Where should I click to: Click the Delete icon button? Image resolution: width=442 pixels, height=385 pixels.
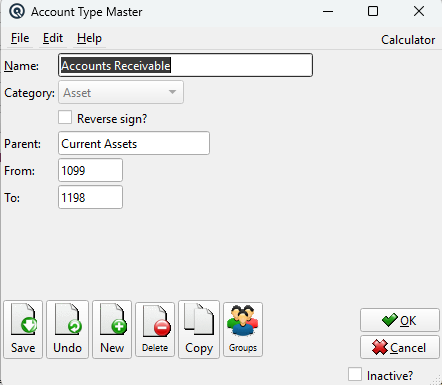pyautogui.click(x=155, y=329)
